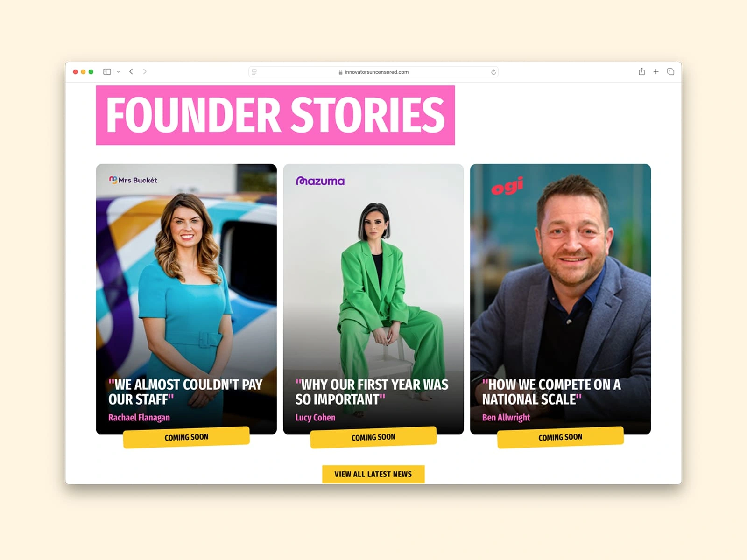Click Coming Soon under Rachael Flanagan

coord(186,437)
